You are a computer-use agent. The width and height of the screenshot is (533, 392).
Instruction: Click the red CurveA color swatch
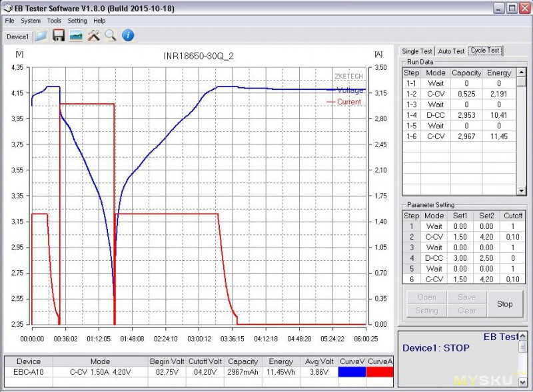[x=380, y=372]
